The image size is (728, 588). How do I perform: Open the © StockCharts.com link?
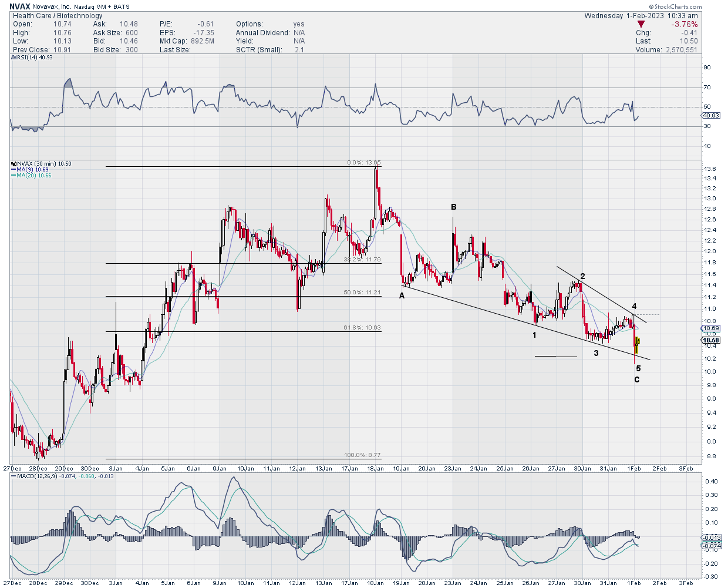(x=675, y=7)
